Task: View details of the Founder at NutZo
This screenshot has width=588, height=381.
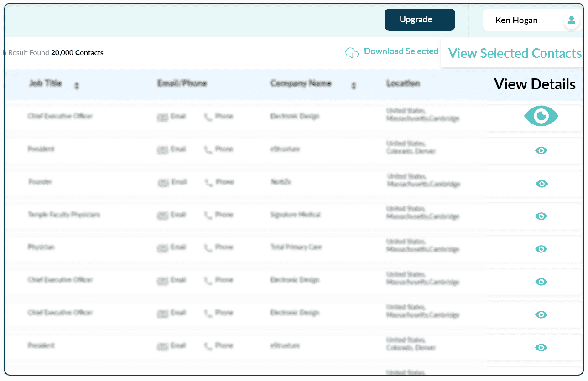Action: pyautogui.click(x=541, y=184)
